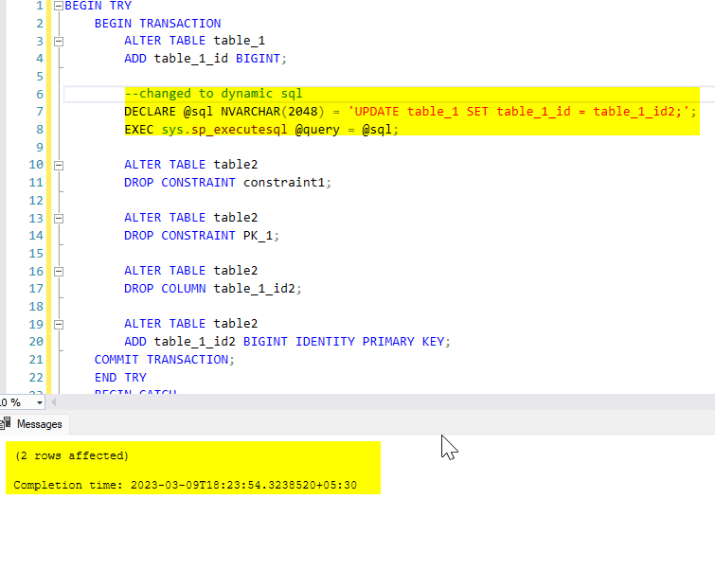Viewport: 715px width, 588px height.
Task: Click the 'Completion time' message line
Action: coord(185,485)
